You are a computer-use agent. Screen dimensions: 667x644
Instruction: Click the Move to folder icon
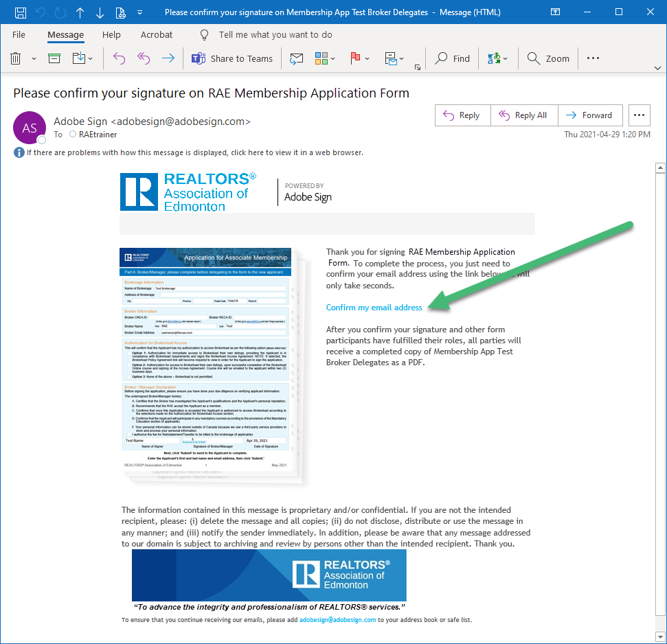click(x=79, y=58)
